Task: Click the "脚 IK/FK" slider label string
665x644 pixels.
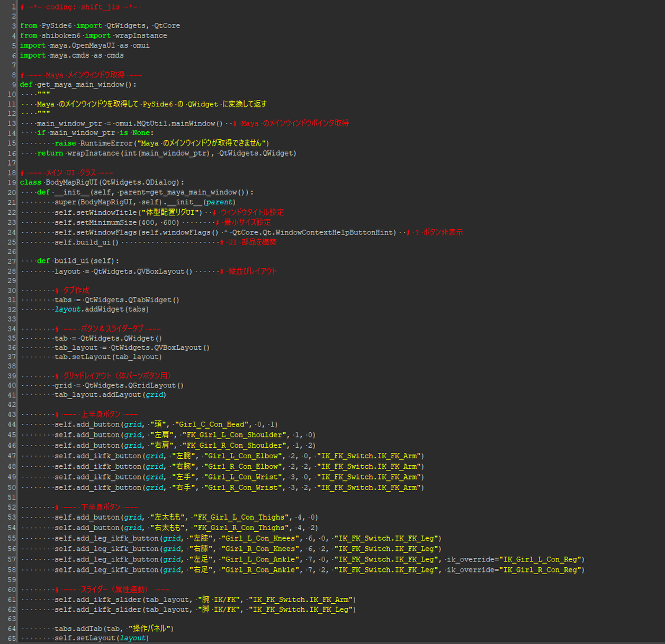Action: coord(219,610)
